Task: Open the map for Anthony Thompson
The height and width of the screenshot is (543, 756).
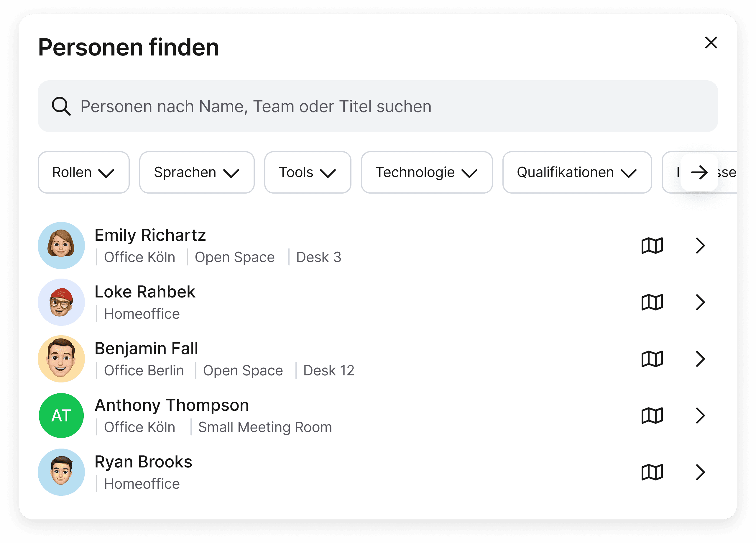Action: [652, 416]
